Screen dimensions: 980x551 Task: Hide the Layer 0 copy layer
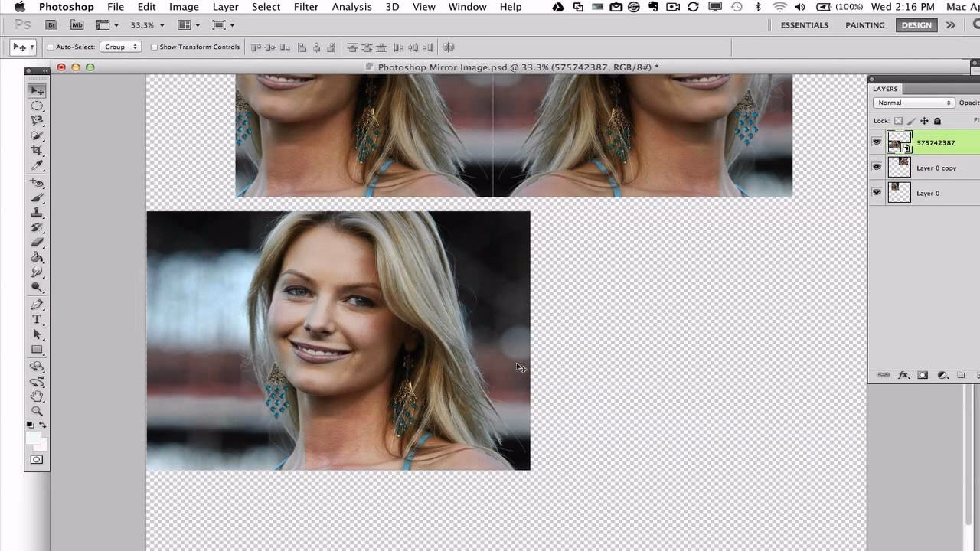877,167
